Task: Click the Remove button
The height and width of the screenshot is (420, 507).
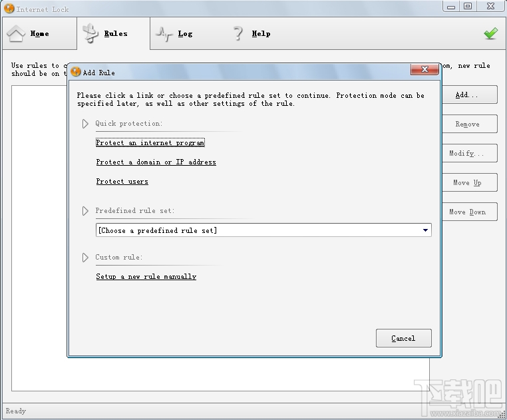Action: tap(470, 124)
